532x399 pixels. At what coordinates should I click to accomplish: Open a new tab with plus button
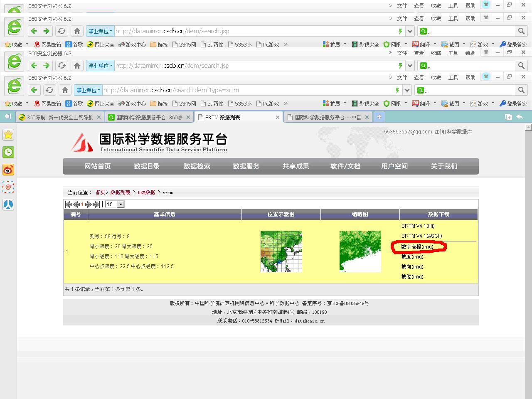(379, 117)
